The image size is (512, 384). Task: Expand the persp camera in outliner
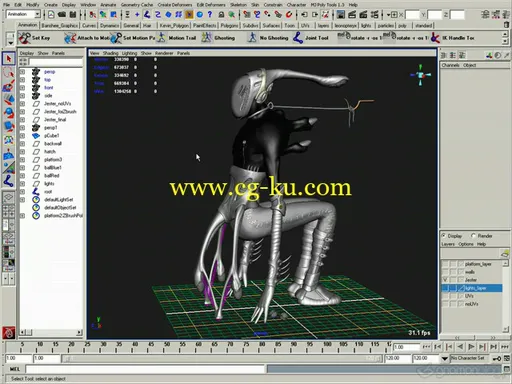22,72
